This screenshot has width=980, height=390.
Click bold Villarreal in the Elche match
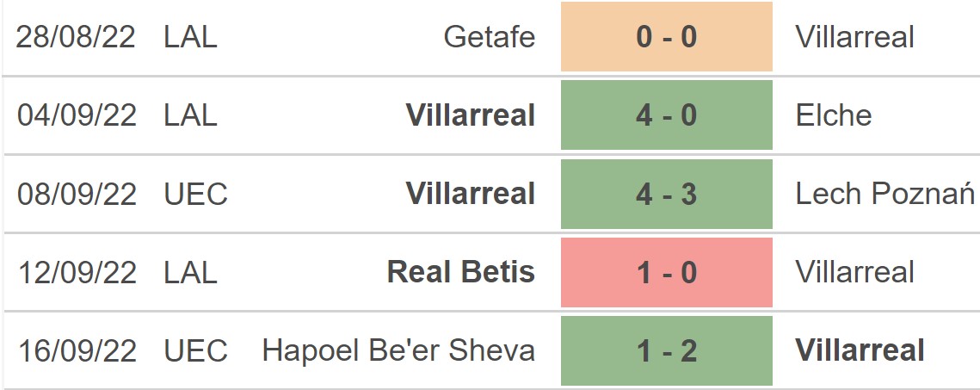coord(471,115)
